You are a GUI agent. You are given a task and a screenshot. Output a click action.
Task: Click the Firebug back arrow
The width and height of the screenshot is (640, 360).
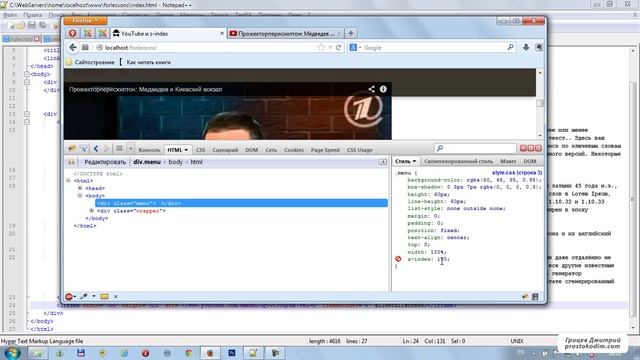pyautogui.click(x=96, y=149)
